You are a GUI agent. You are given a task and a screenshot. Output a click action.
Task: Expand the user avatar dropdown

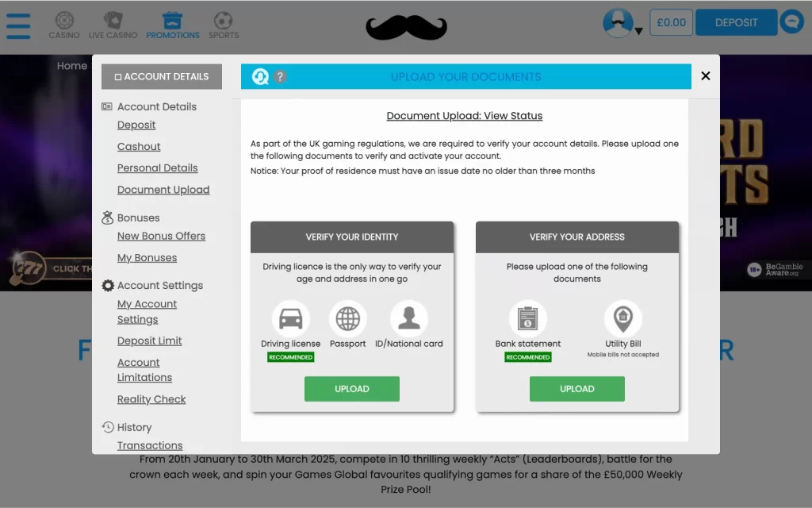(x=622, y=23)
